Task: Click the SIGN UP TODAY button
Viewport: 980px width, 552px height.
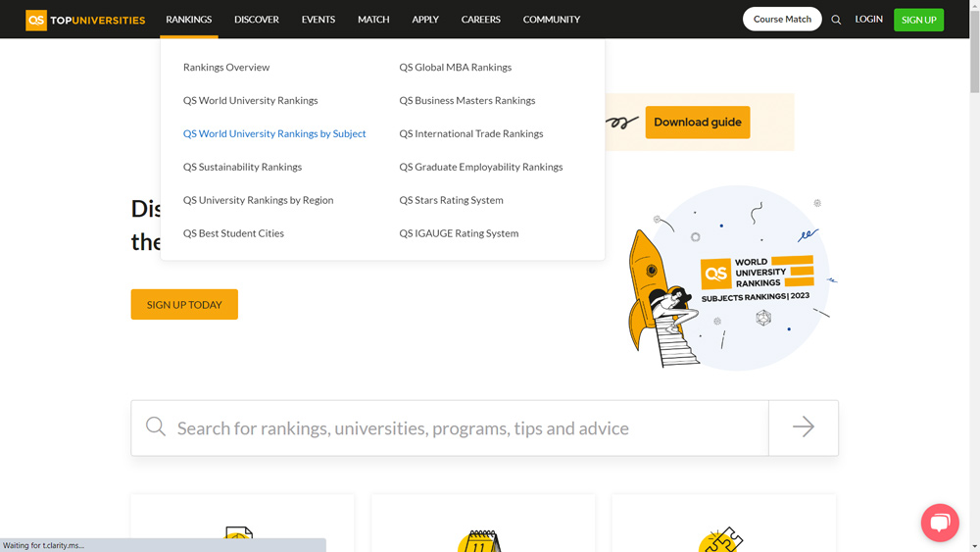Action: pyautogui.click(x=184, y=305)
